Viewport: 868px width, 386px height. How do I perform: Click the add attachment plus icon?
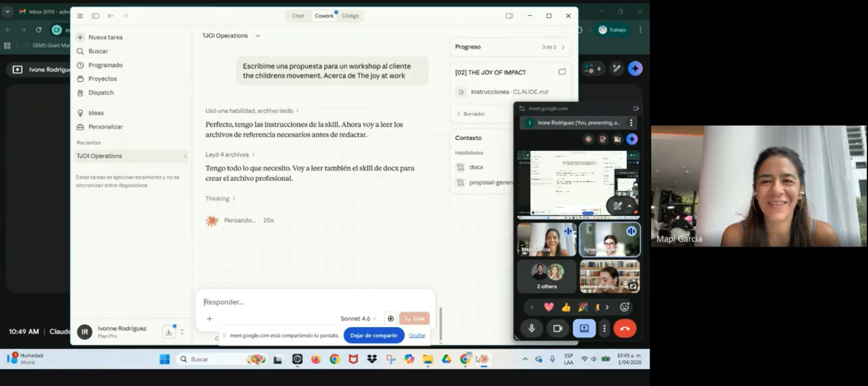click(210, 319)
